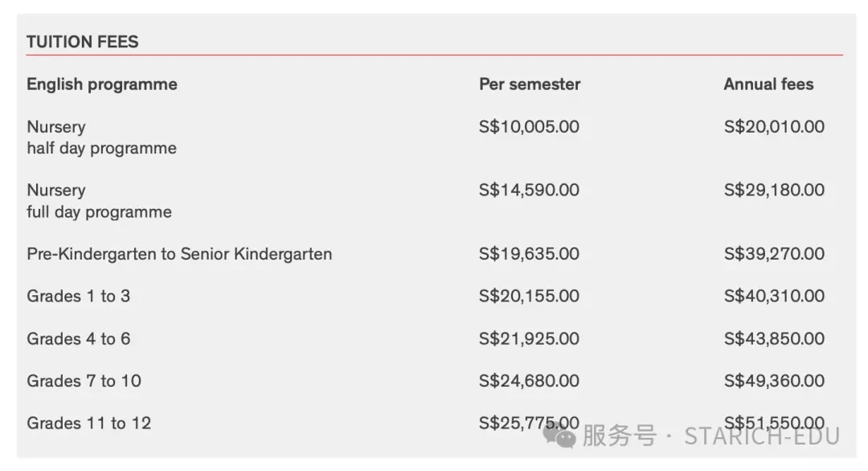Select the S$21,925.00 semester amount
The width and height of the screenshot is (868, 471).
pyautogui.click(x=529, y=338)
